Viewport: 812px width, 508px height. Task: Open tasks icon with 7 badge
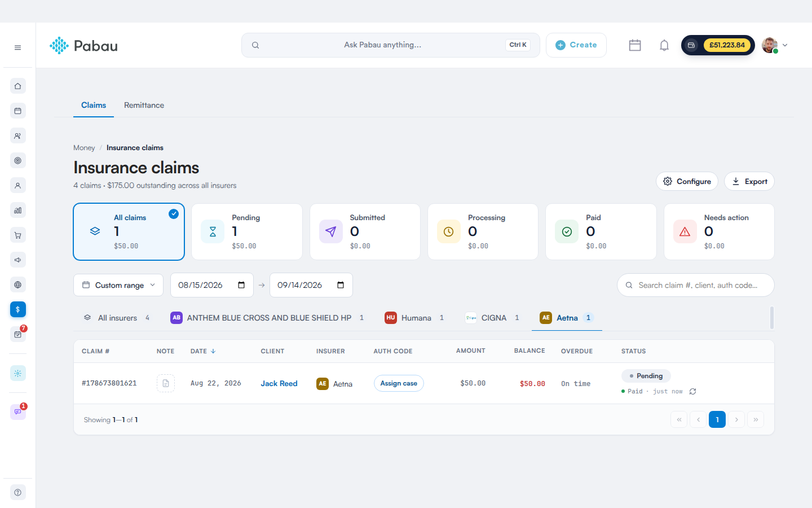[18, 334]
